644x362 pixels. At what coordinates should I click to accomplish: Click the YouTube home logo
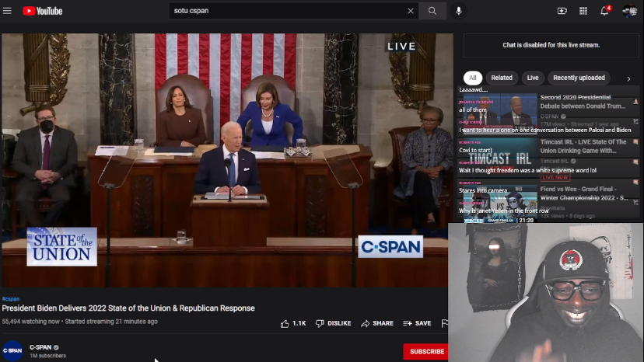pyautogui.click(x=43, y=11)
